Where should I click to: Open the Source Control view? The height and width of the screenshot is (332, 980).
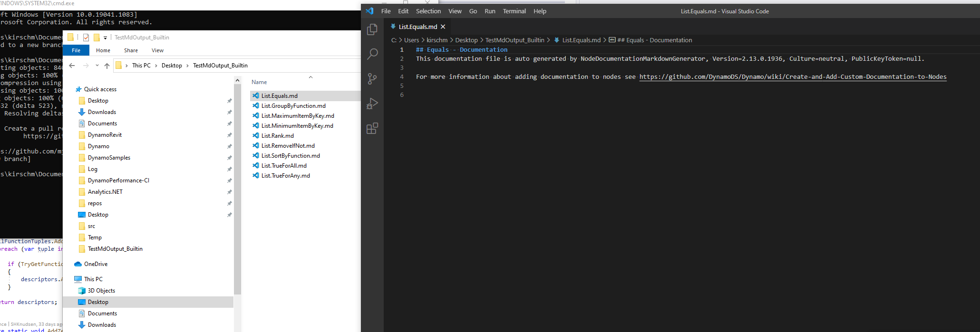(372, 79)
